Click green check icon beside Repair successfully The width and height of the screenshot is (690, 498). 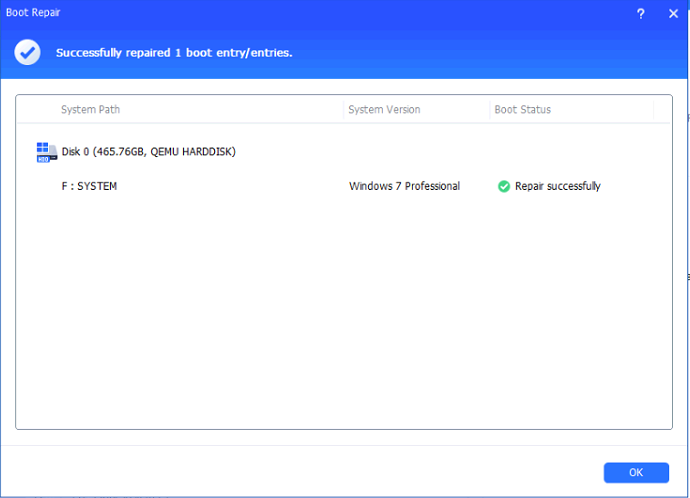(x=504, y=186)
